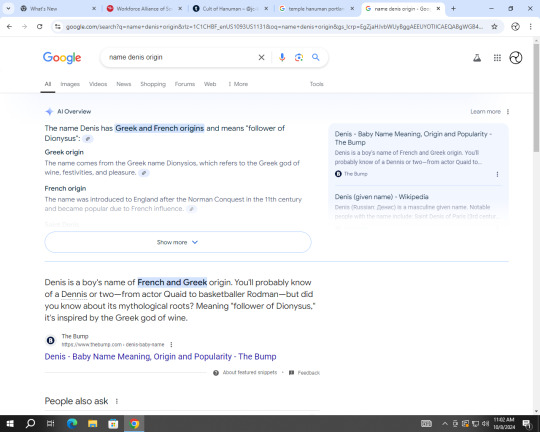Screen dimensions: 540x432
Task: Switch to Cult of Hanuman browser tab
Action: click(229, 9)
